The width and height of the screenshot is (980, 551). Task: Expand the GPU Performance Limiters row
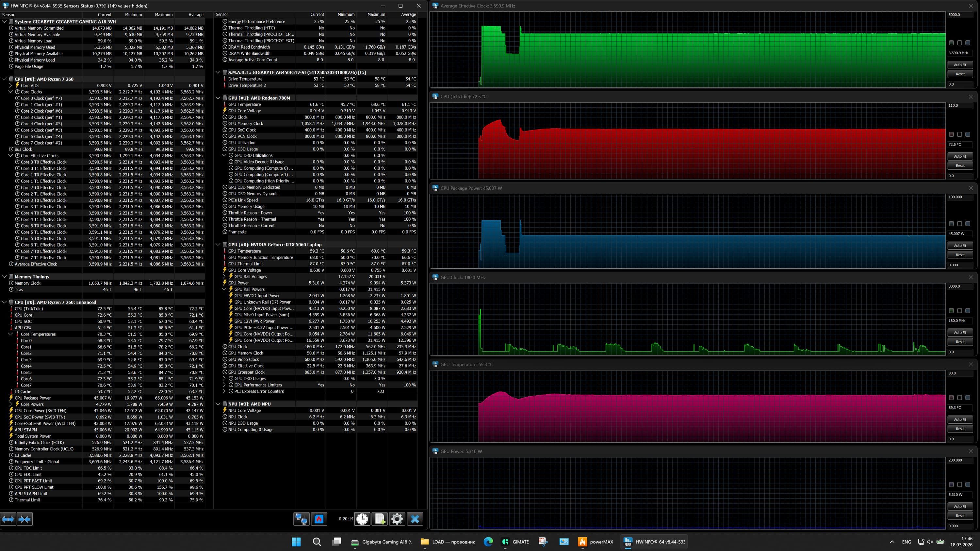tap(224, 385)
